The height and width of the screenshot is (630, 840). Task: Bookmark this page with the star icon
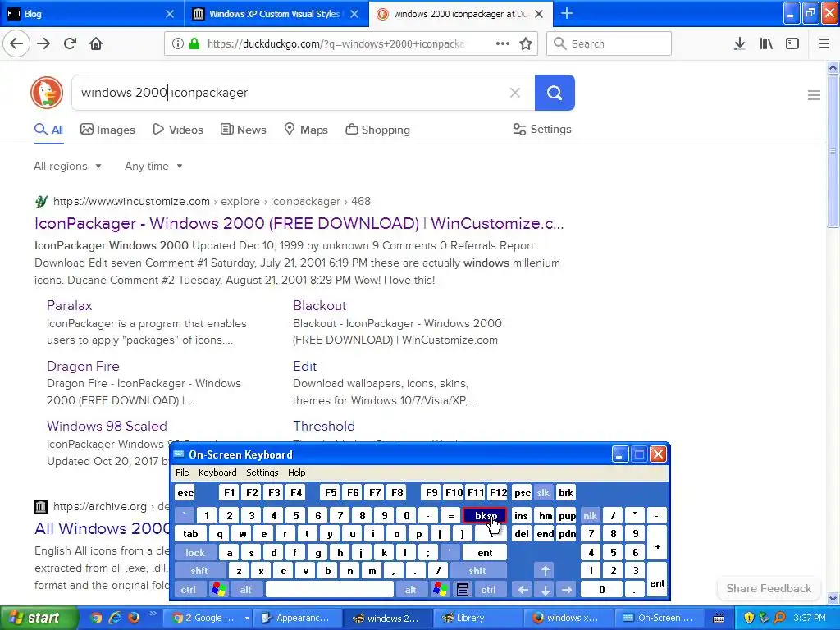click(526, 44)
